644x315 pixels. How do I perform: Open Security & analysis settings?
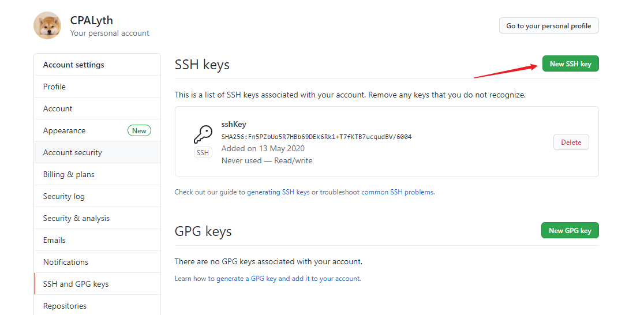coord(76,218)
